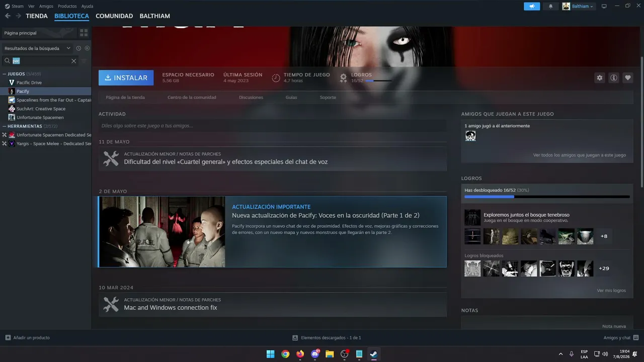Open the Mac and Windows connection fix patch note
The height and width of the screenshot is (362, 644).
click(x=272, y=304)
